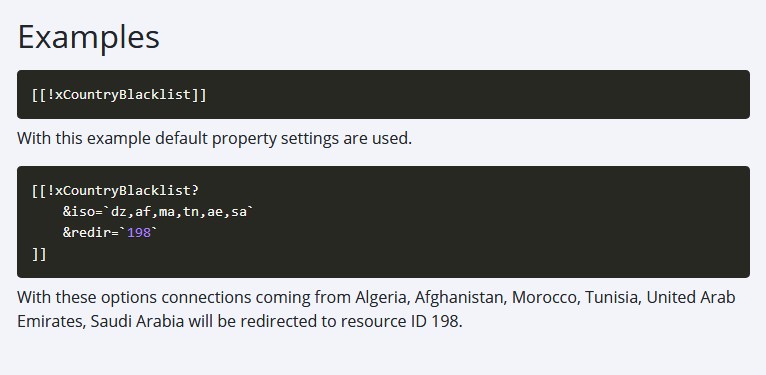Click the closing ]] brackets in code
This screenshot has width=766, height=375.
[x=39, y=254]
